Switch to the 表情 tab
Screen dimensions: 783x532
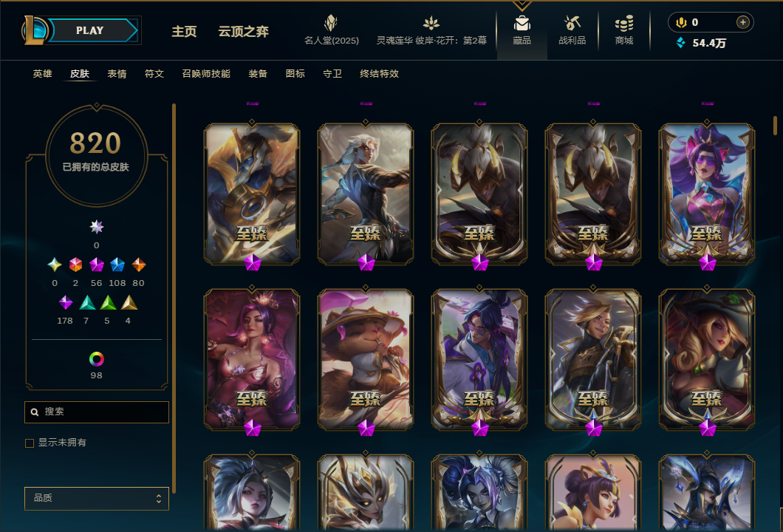(117, 74)
